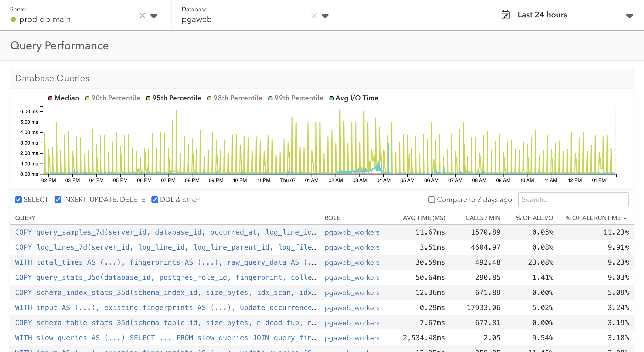Toggle the 99th Percentile series label
The height and width of the screenshot is (352, 644).
coord(299,98)
